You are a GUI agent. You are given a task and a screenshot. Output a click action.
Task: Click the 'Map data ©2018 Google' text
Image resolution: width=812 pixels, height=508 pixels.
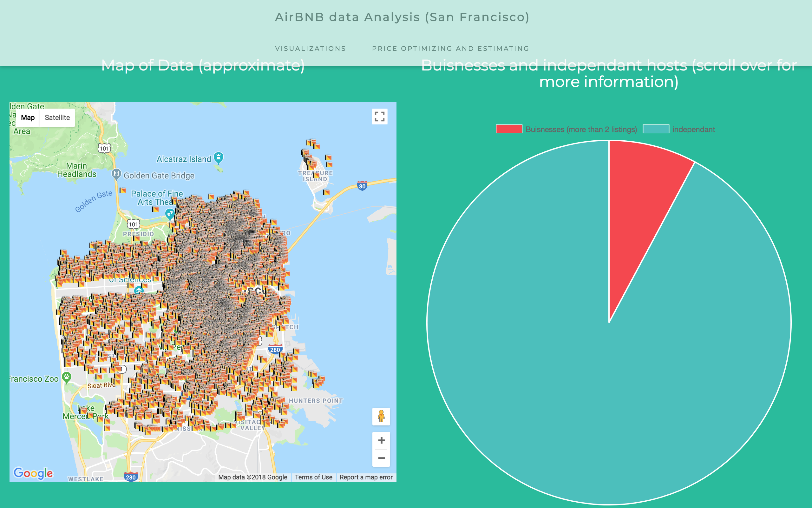[x=253, y=477]
